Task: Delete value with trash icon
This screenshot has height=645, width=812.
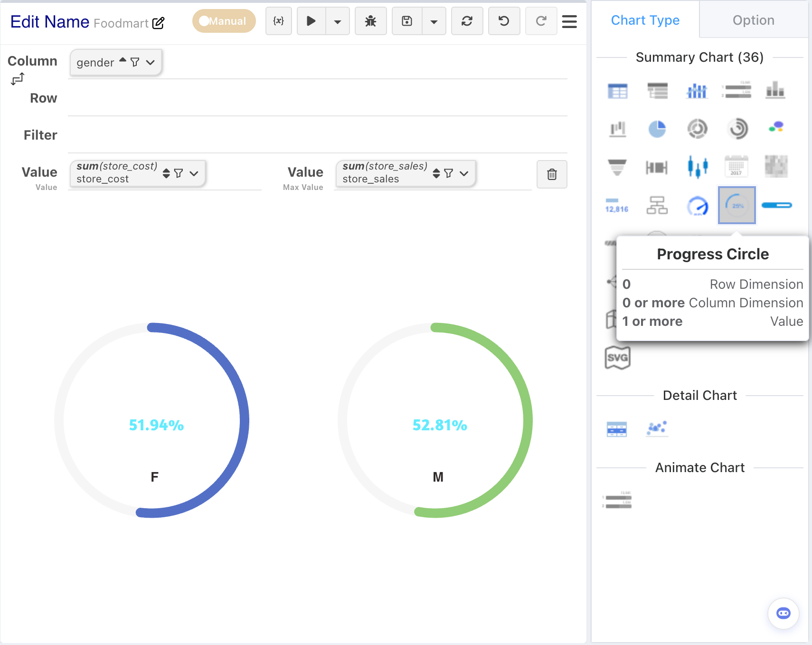Action: click(552, 174)
